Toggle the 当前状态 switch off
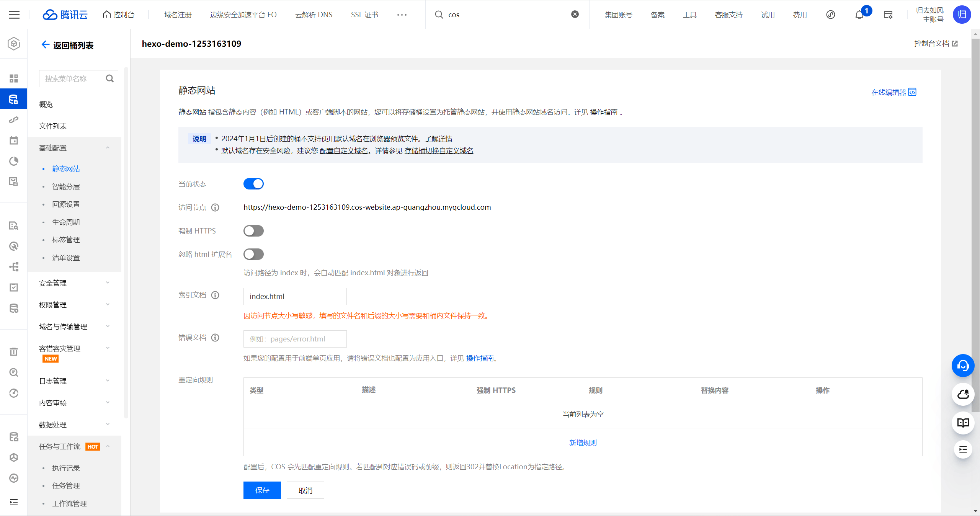980x516 pixels. [x=253, y=184]
